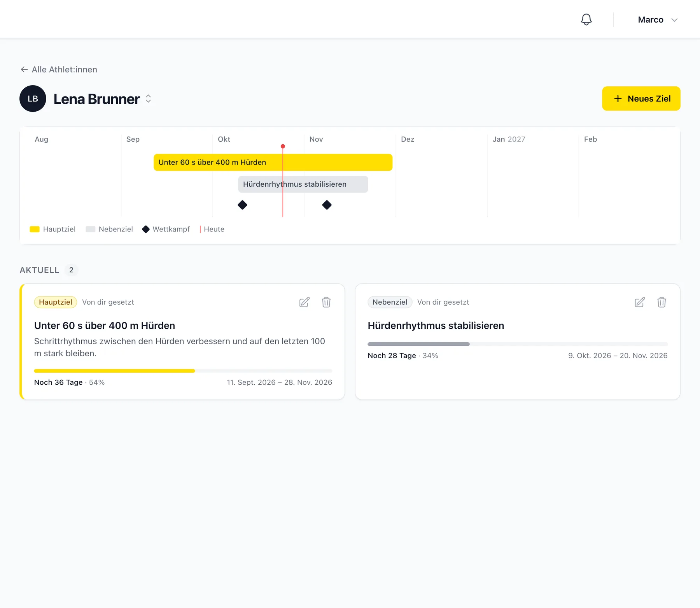Viewport: 700px width, 608px height.
Task: Switch athlete via Lena Brunner selector arrows
Action: click(x=148, y=99)
